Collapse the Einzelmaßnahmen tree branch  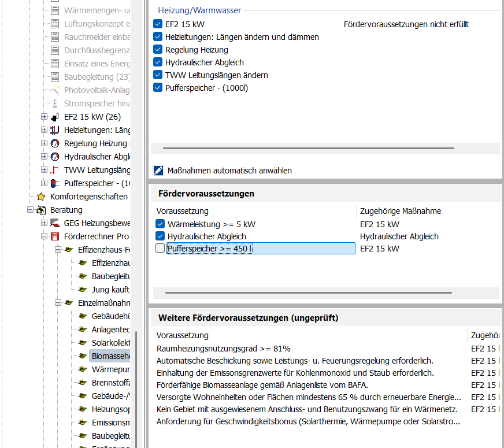click(58, 303)
